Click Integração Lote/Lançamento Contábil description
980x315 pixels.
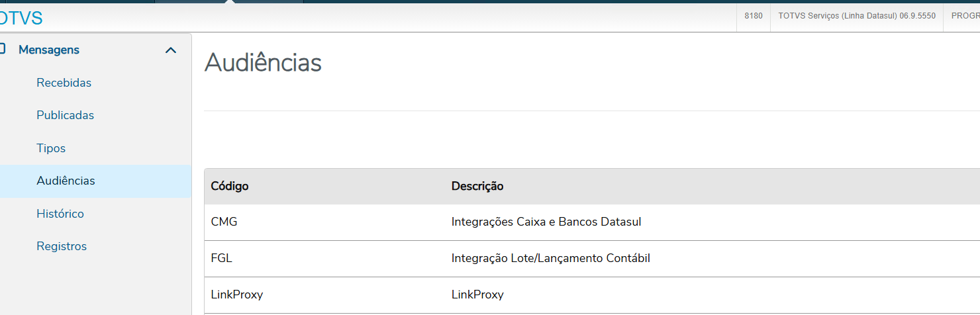pos(550,258)
